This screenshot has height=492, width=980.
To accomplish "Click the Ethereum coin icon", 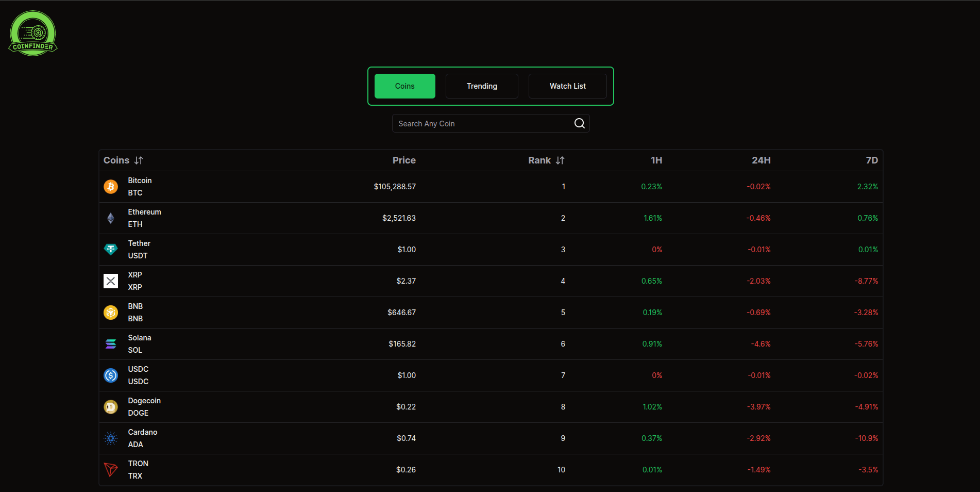I will click(111, 218).
